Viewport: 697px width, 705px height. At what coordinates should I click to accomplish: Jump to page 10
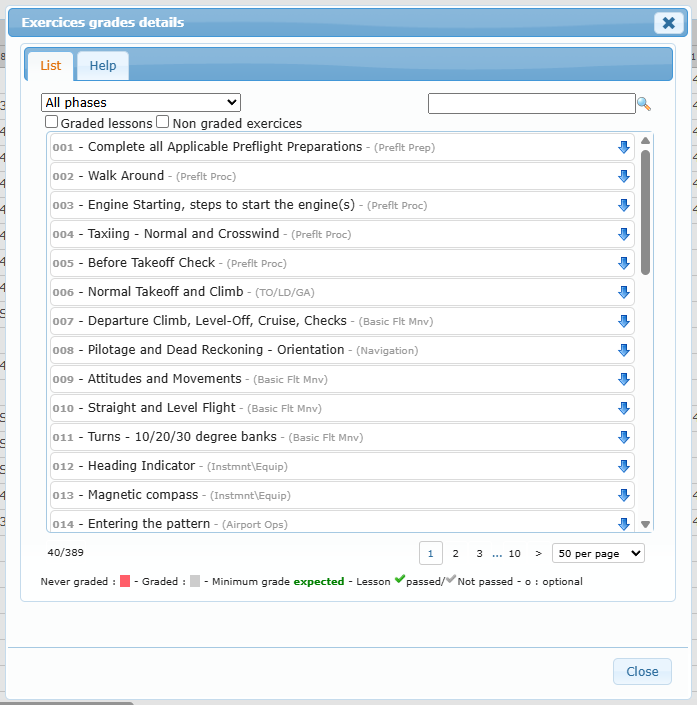[514, 553]
